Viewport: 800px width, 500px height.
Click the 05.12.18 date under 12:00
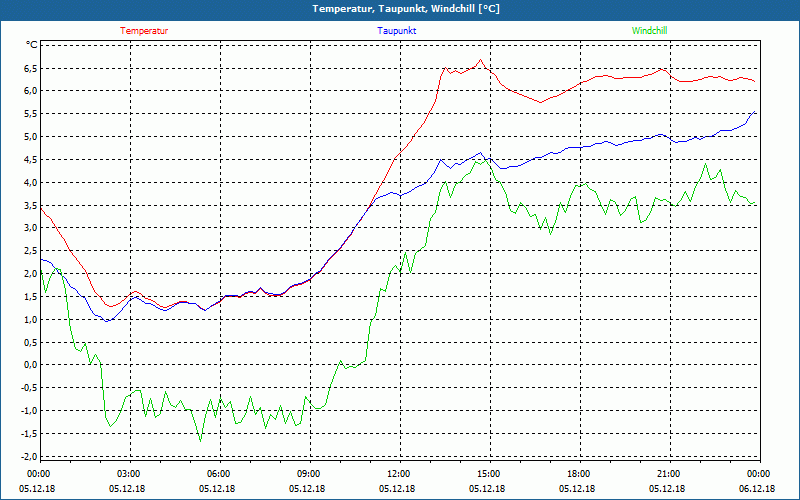click(397, 489)
